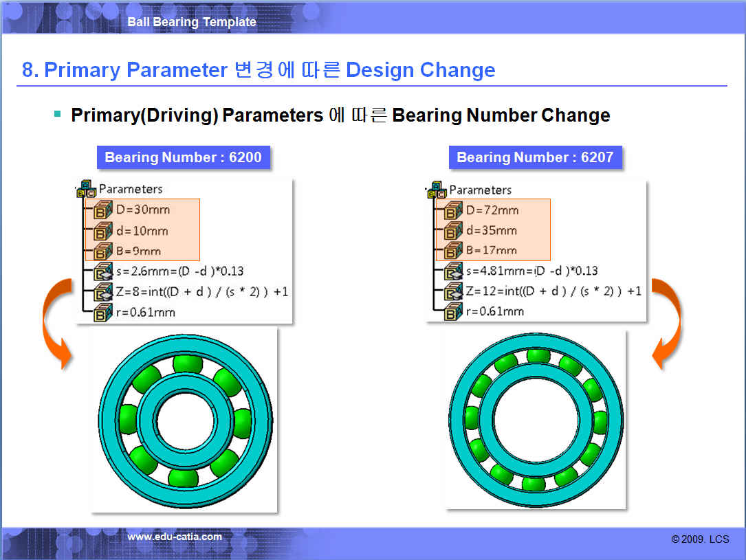
Task: Click the Bearing Number : 6207 label
Action: [534, 157]
